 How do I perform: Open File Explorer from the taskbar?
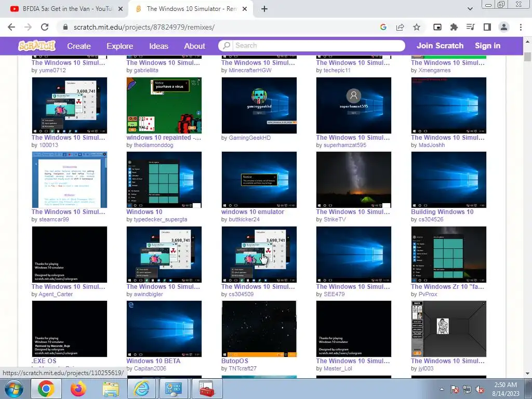[x=111, y=389]
